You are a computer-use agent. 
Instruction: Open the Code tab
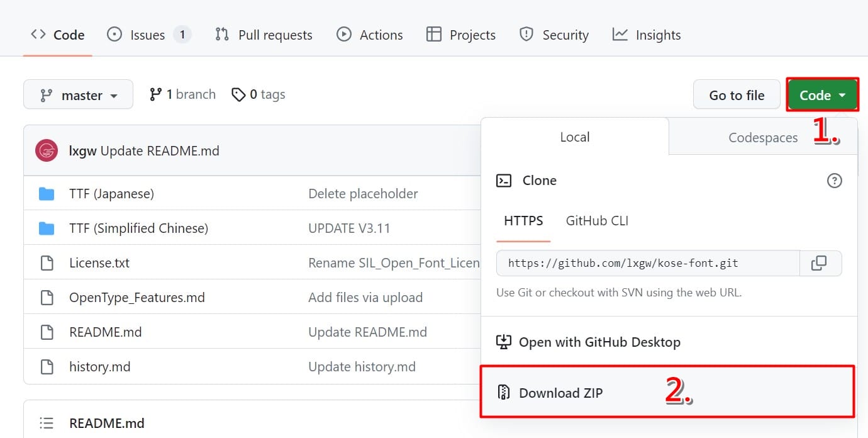coord(58,35)
